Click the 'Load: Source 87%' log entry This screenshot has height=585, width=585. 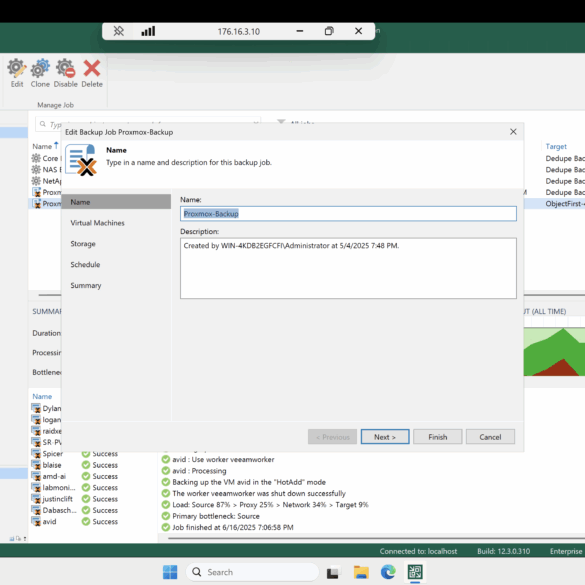[270, 505]
